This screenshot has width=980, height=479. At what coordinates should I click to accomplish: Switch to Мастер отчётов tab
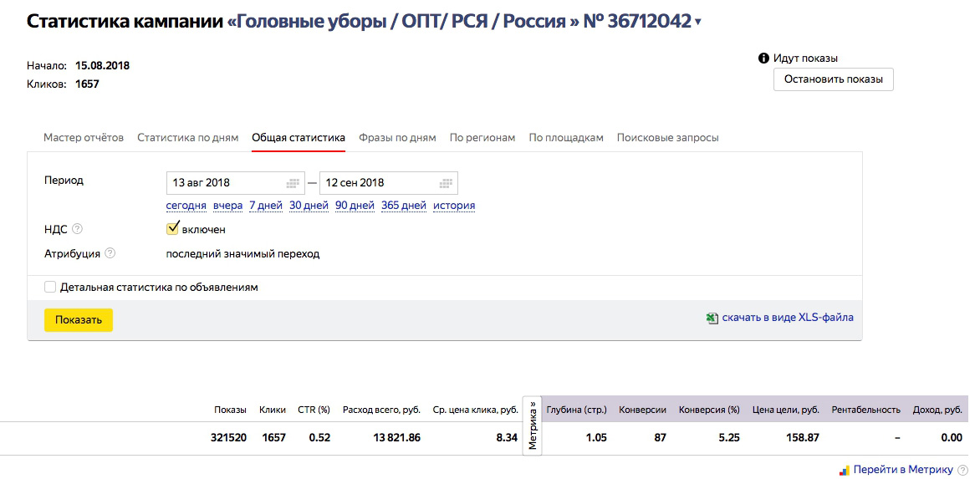coord(83,137)
